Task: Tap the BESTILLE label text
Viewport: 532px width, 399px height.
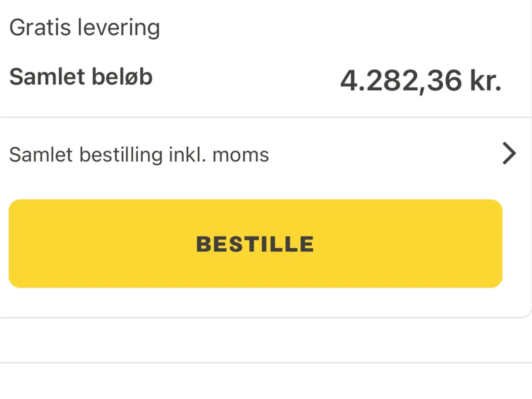Action: pos(255,244)
